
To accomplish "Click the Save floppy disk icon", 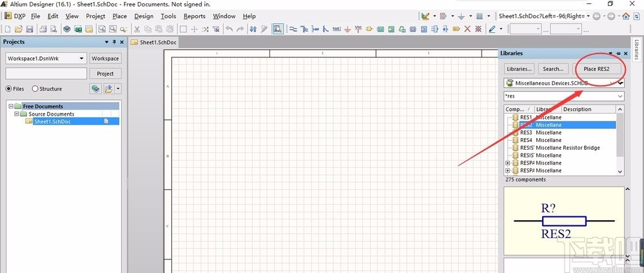I will 30,29.
